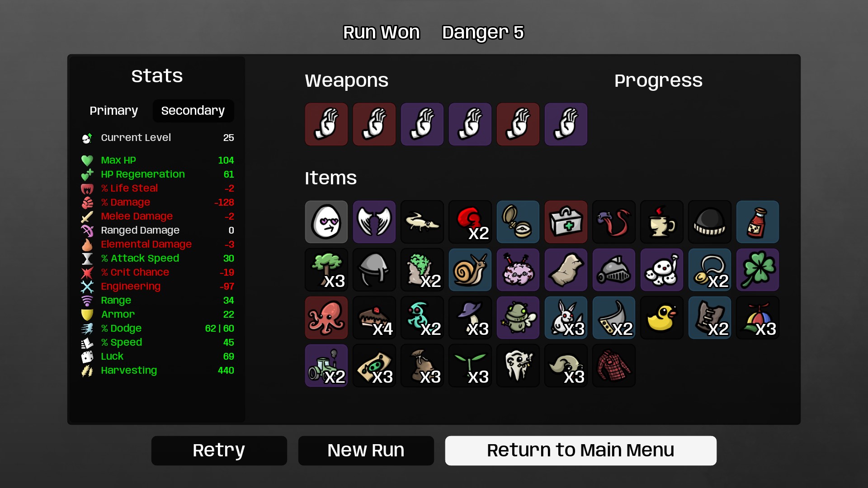
Task: Switch to the Primary stats tab
Action: click(113, 111)
